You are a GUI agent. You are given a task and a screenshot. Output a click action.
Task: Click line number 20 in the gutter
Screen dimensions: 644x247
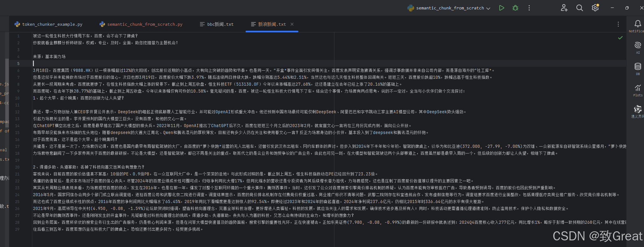[18, 167]
